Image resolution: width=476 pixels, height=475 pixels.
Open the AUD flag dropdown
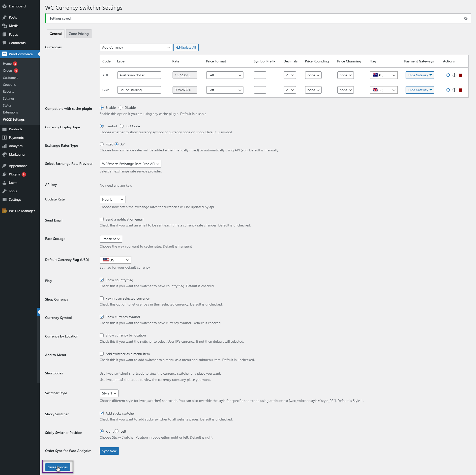pos(384,75)
